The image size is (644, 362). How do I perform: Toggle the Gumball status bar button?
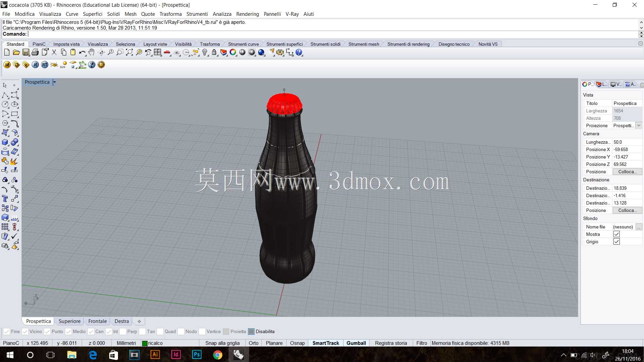tap(356, 343)
